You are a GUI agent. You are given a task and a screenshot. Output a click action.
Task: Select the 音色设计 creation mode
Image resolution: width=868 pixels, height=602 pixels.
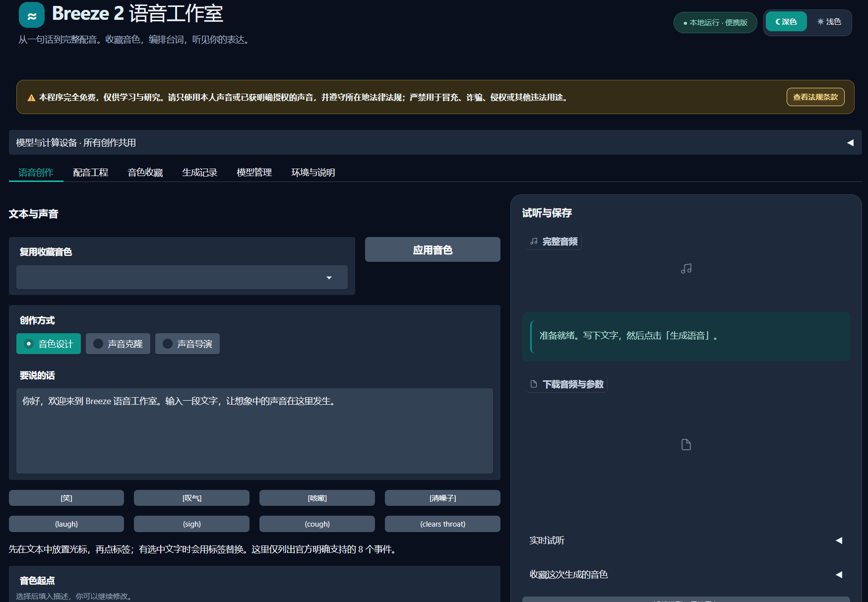(49, 344)
